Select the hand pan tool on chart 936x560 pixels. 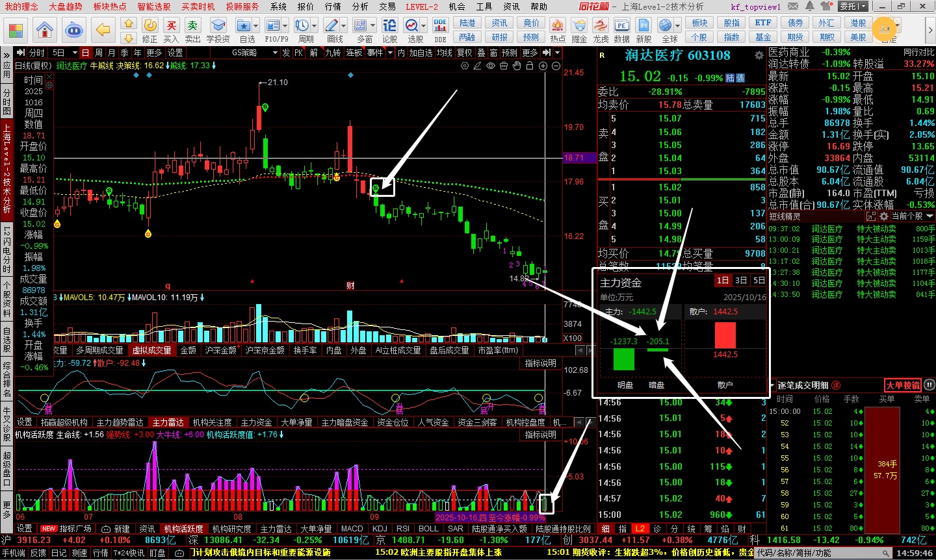point(517,66)
